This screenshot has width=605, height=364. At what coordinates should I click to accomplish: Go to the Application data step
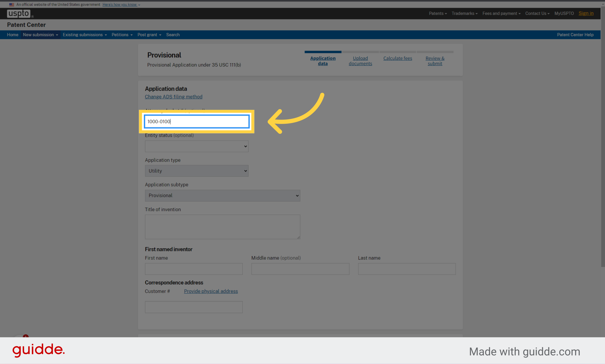(x=323, y=61)
